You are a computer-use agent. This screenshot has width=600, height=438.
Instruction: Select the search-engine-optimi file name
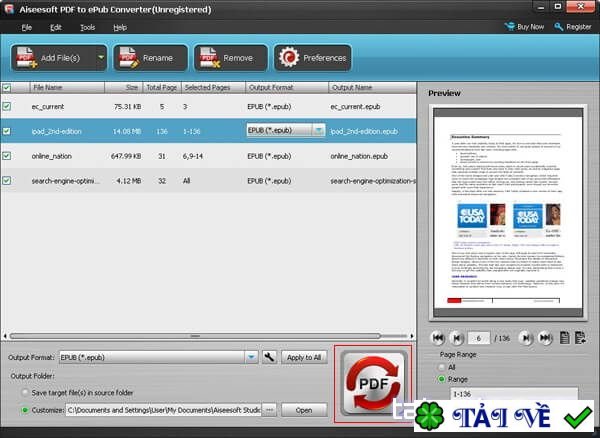tap(65, 181)
